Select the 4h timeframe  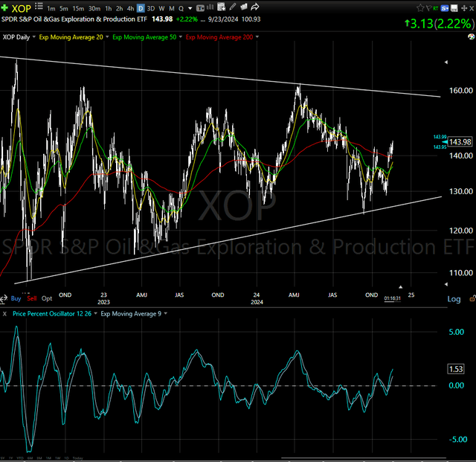[x=131, y=8]
